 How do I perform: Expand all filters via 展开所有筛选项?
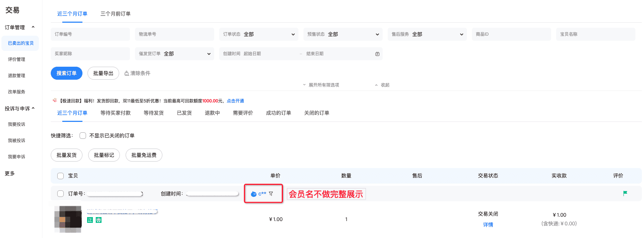[x=321, y=85]
